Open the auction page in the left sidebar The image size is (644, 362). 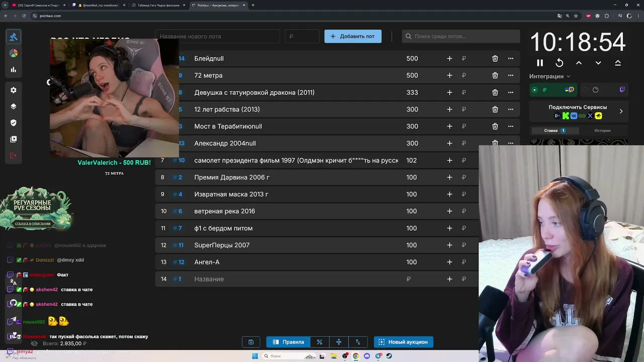click(x=14, y=37)
